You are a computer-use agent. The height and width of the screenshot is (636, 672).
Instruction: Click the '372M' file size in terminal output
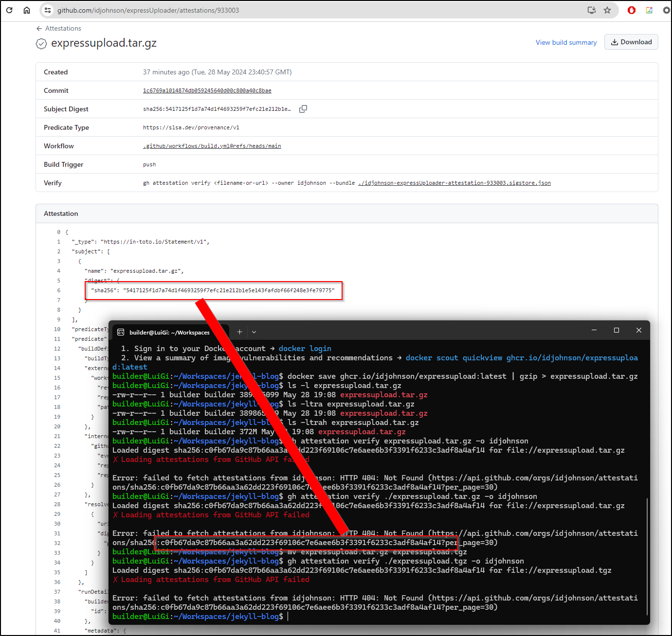[248, 432]
